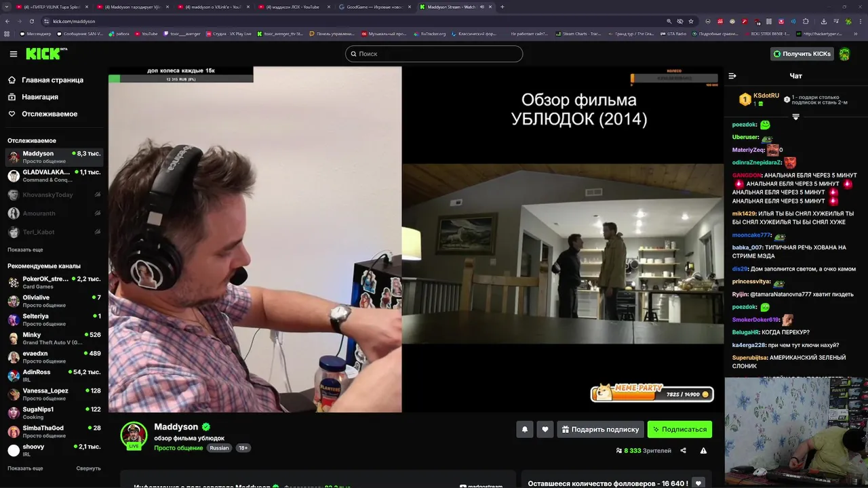This screenshot has height=488, width=868.
Task: Bookmark this page star icon
Action: (x=691, y=21)
